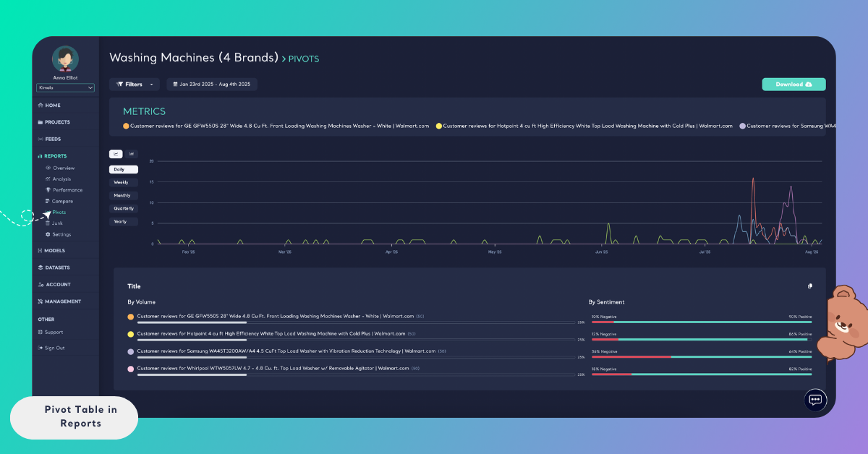Click the Feeds sidebar icon
Image resolution: width=868 pixels, height=454 pixels.
[40, 139]
